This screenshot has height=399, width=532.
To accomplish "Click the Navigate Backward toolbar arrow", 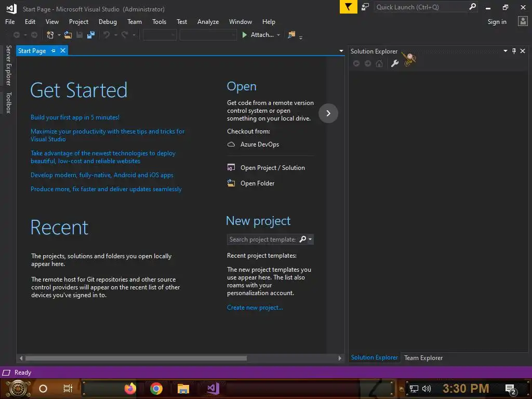I will [16, 35].
